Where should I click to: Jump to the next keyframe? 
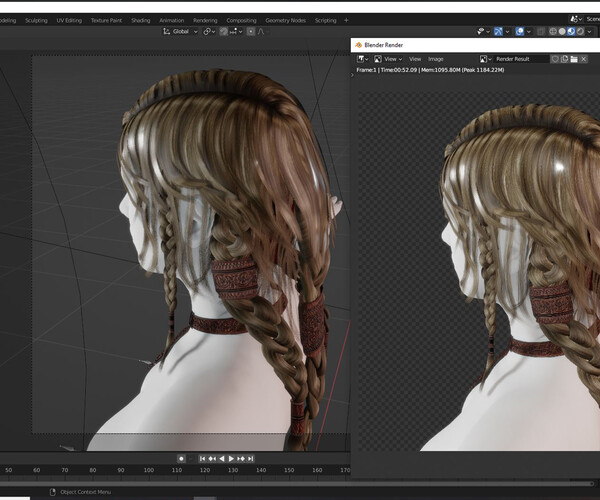coord(241,458)
